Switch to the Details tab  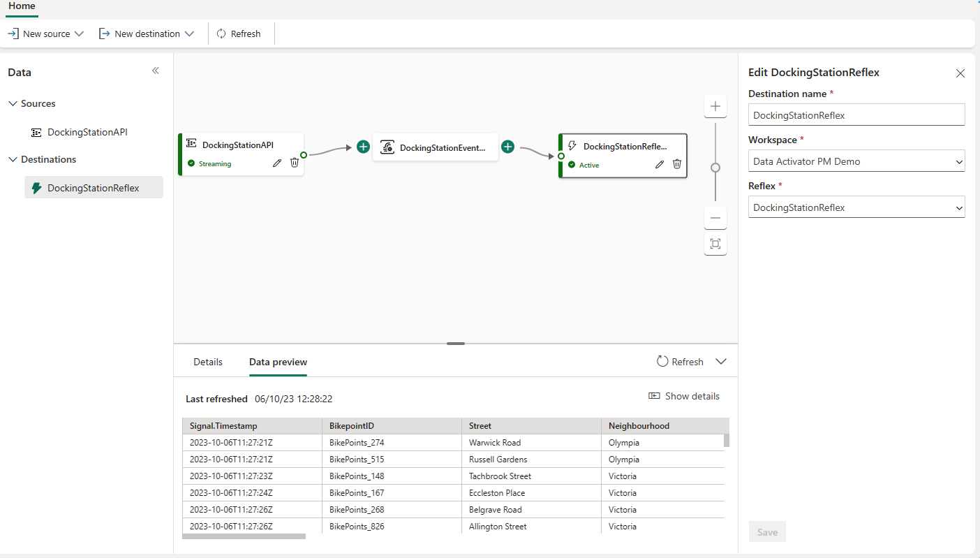point(208,362)
